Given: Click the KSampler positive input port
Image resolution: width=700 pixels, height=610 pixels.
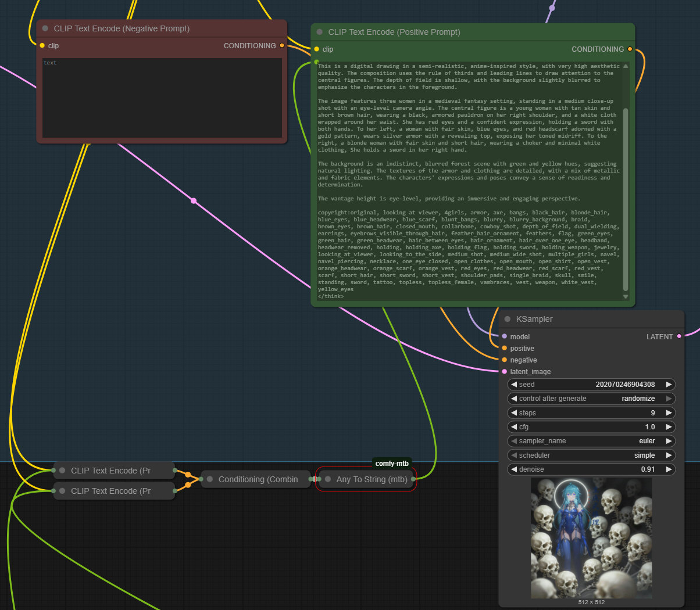Looking at the screenshot, I should (505, 348).
